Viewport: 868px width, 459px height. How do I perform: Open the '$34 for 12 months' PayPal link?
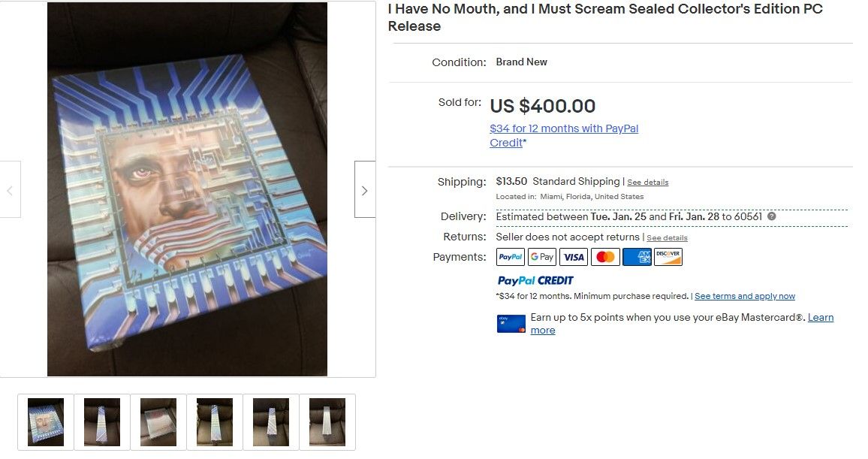[x=563, y=128]
